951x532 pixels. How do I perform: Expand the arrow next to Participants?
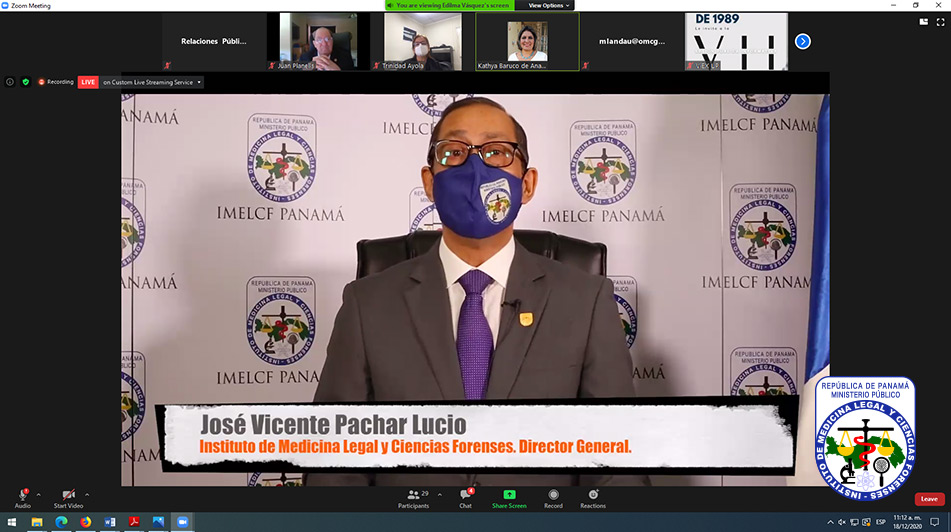(x=440, y=495)
